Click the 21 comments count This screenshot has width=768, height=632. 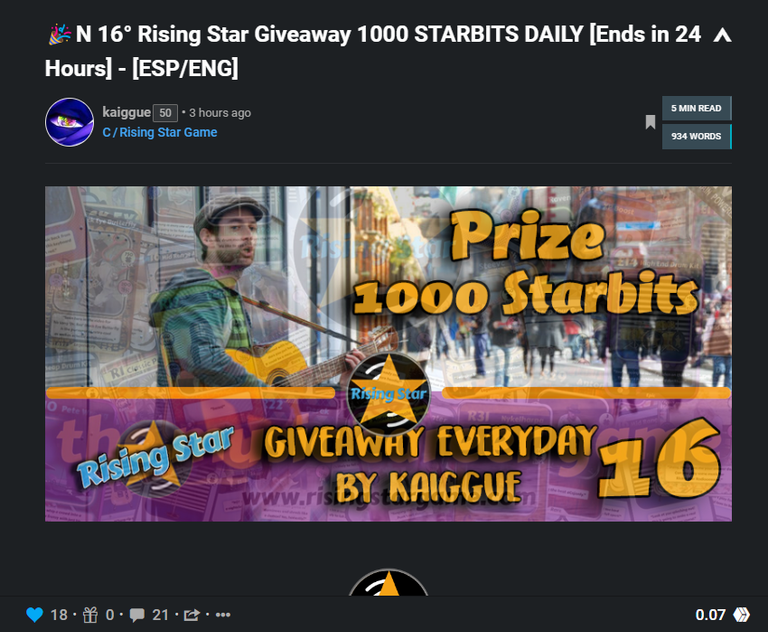tap(160, 615)
